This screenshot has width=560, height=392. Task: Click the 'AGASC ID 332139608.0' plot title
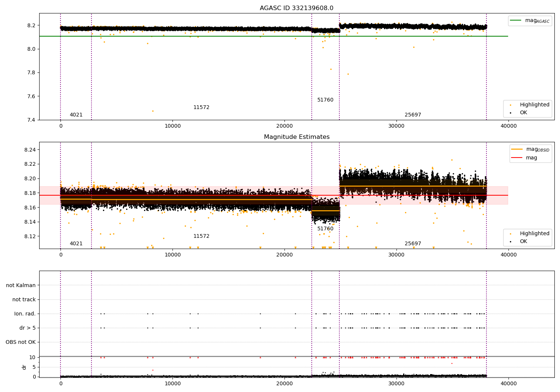tap(296, 8)
